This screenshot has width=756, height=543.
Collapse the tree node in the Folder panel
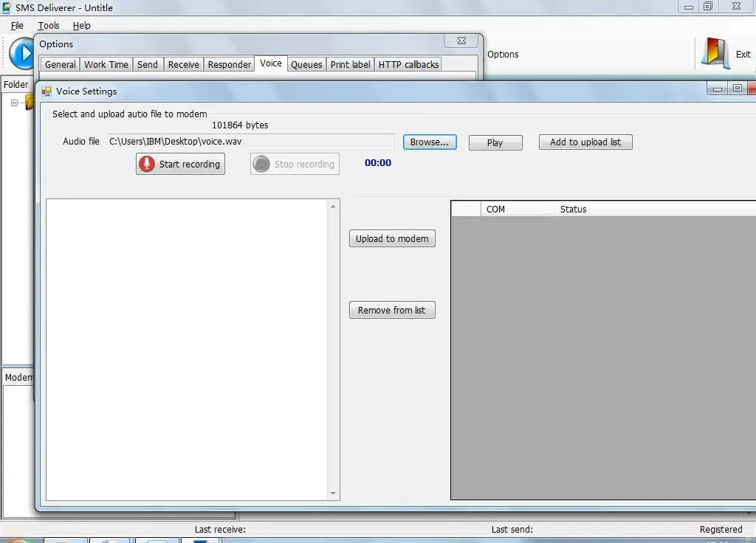point(14,103)
